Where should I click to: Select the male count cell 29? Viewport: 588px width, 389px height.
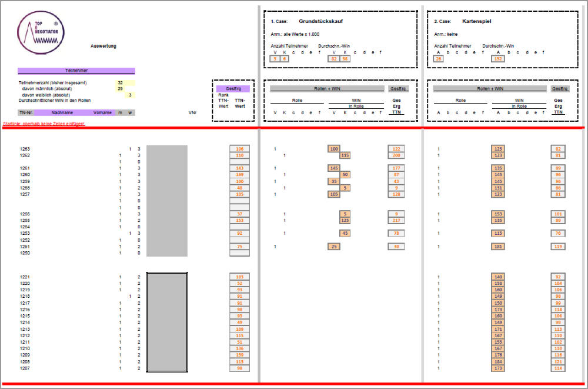pyautogui.click(x=120, y=89)
